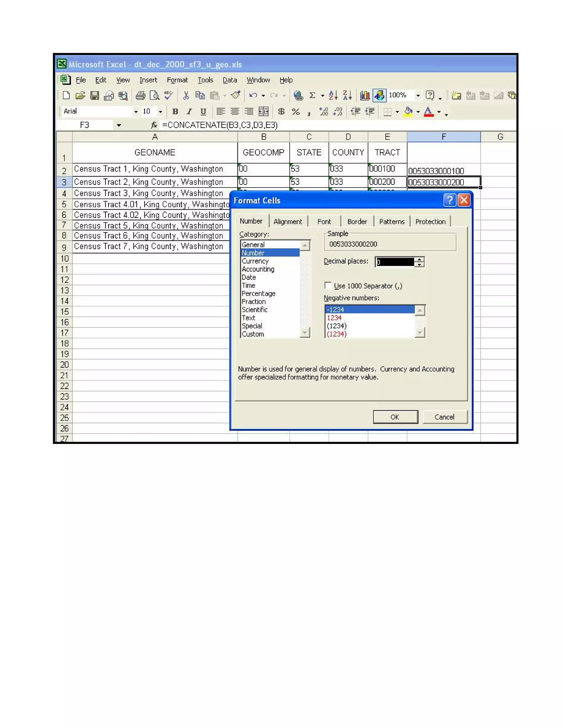The height and width of the screenshot is (728, 563).
Task: Toggle the Drawing toolbar icon
Action: point(379,96)
